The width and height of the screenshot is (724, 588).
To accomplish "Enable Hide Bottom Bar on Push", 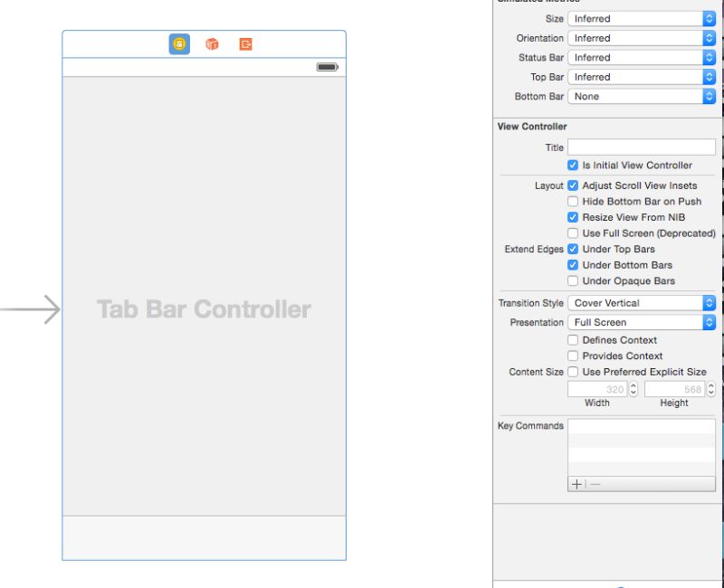I will tap(574, 201).
